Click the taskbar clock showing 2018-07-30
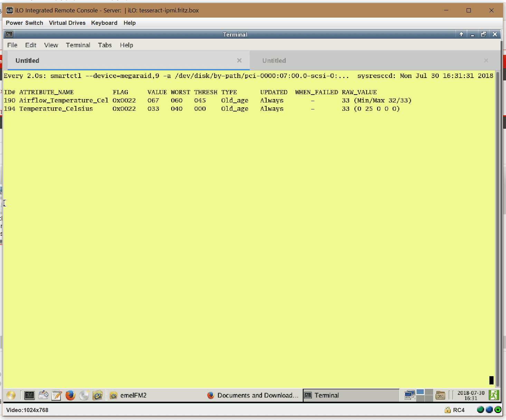This screenshot has height=420, width=506. coord(471,395)
